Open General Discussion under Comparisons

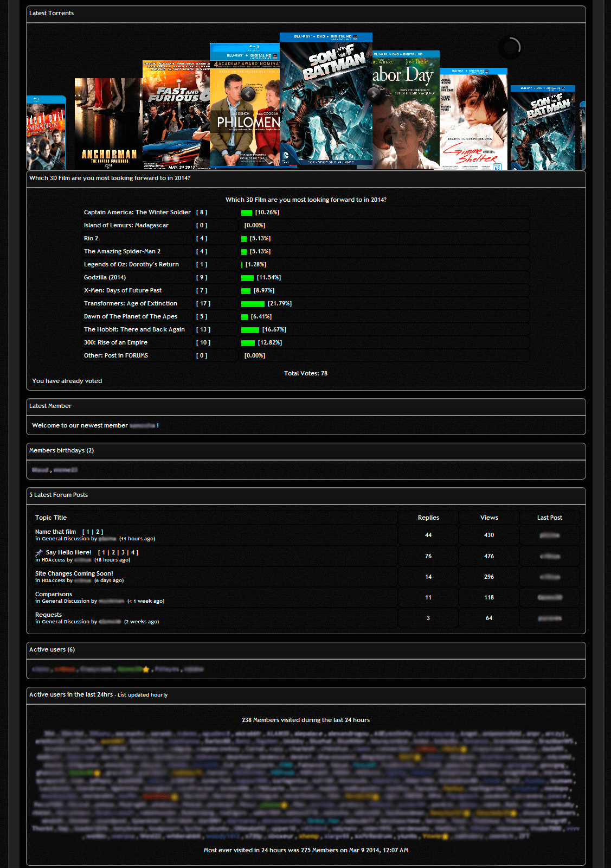pos(66,601)
